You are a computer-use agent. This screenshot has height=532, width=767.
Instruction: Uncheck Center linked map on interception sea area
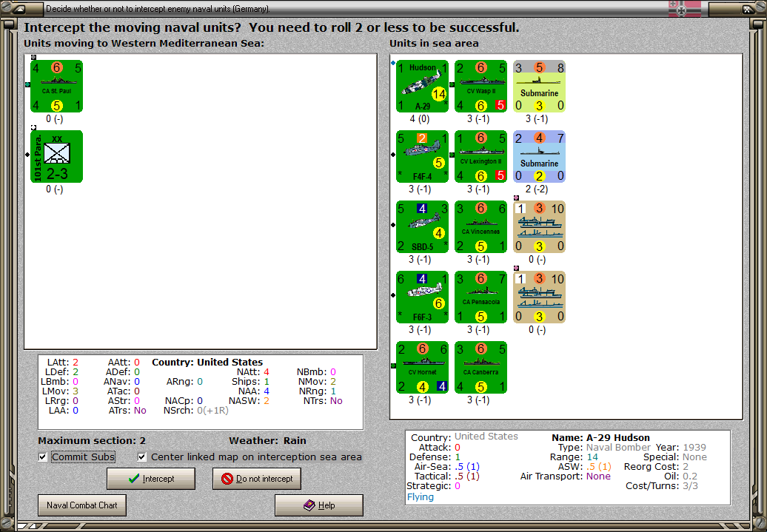point(142,457)
